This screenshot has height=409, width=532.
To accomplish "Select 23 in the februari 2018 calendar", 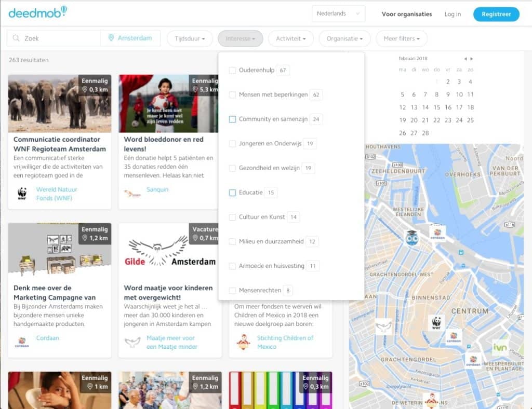I will point(448,120).
